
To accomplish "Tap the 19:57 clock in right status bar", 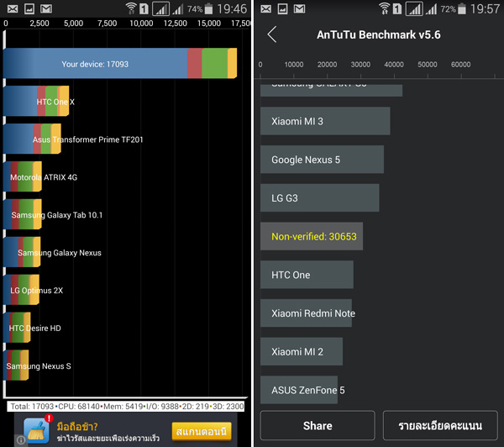I will pyautogui.click(x=485, y=8).
